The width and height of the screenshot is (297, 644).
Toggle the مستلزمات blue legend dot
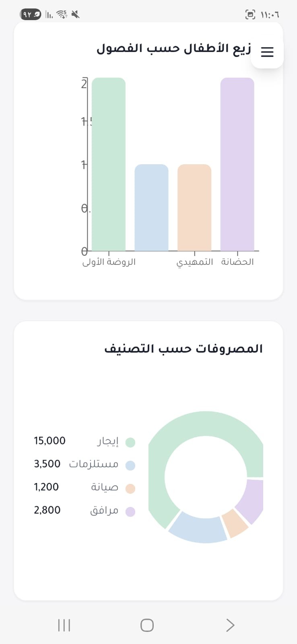pyautogui.click(x=130, y=465)
